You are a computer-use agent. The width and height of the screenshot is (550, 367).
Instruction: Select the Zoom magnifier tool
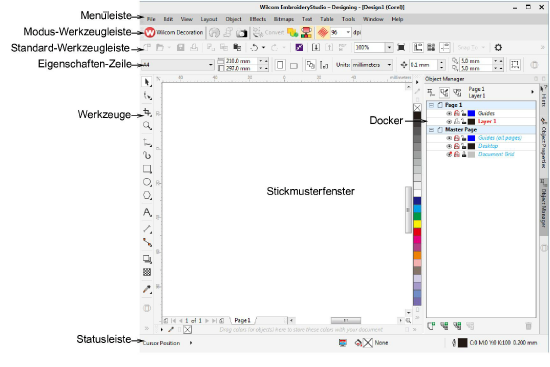[147, 126]
